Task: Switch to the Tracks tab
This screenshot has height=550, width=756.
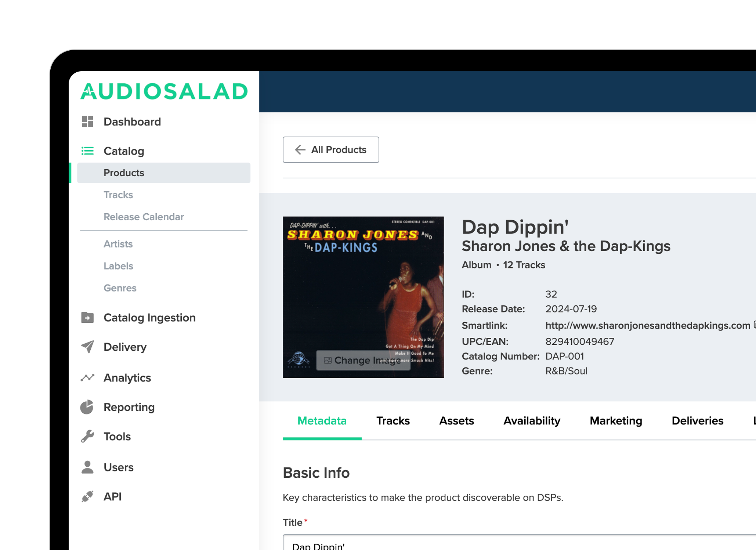Action: (393, 421)
